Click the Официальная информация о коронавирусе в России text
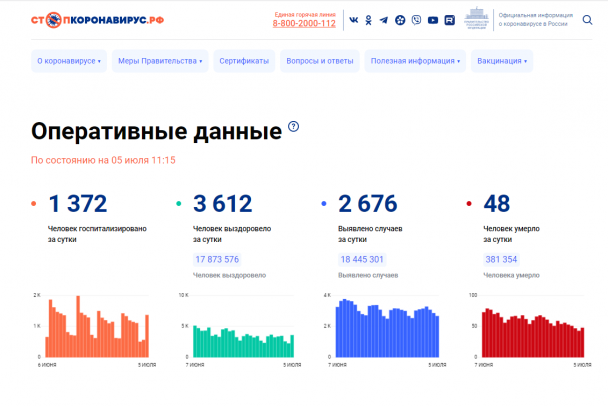608x406 pixels. click(x=535, y=19)
